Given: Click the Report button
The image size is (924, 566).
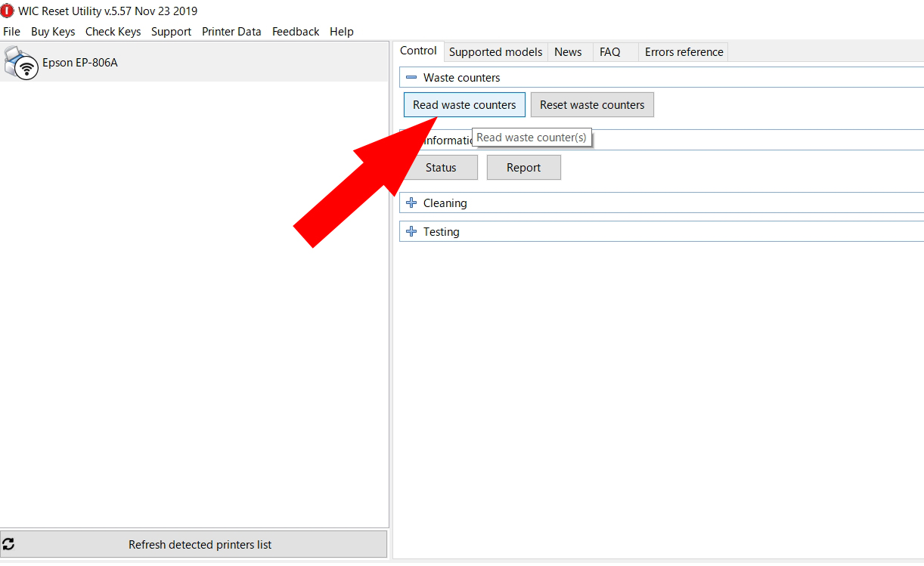Looking at the screenshot, I should click(x=523, y=168).
